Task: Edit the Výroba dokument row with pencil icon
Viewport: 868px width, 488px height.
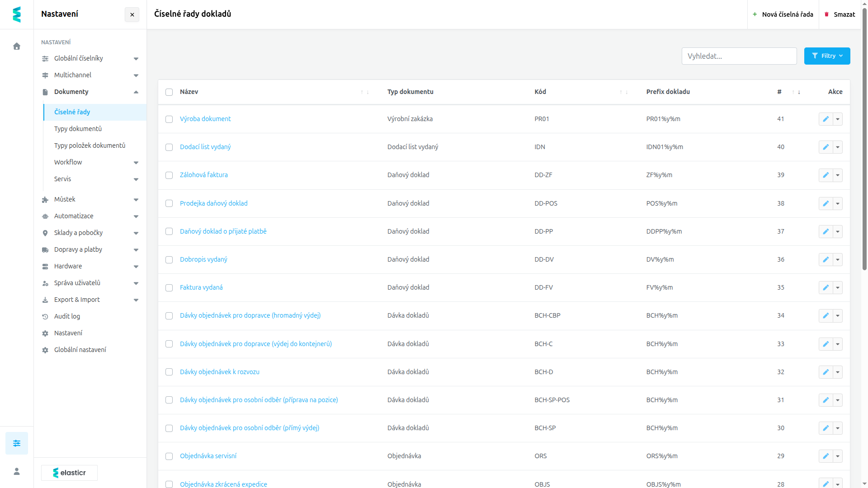Action: point(826,119)
